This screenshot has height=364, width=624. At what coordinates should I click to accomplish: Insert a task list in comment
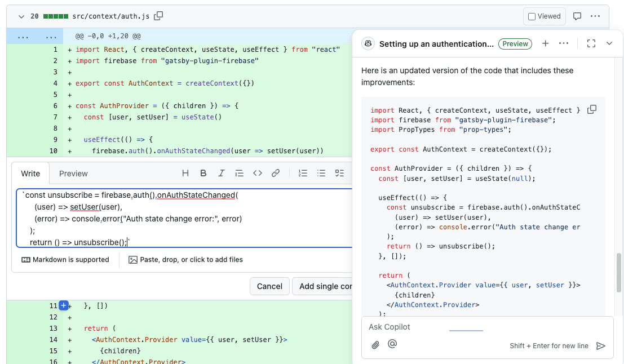tap(339, 173)
